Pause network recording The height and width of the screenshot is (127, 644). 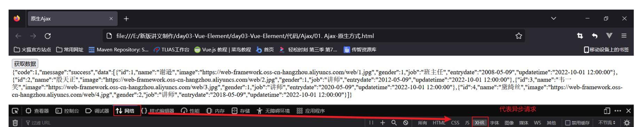tap(371, 122)
